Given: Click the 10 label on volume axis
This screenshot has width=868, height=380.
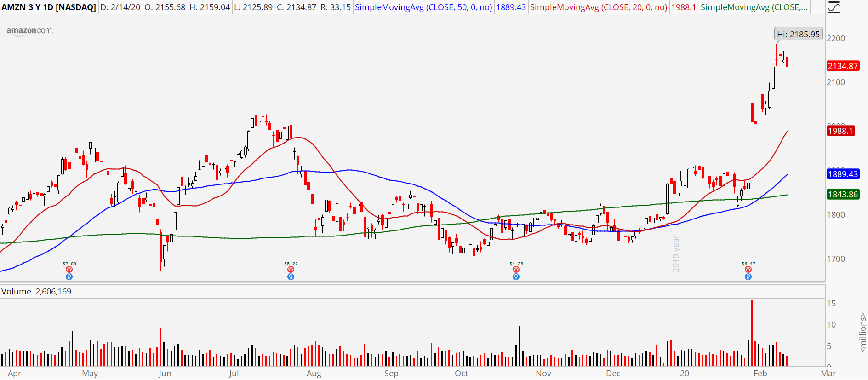Looking at the screenshot, I should pos(831,325).
